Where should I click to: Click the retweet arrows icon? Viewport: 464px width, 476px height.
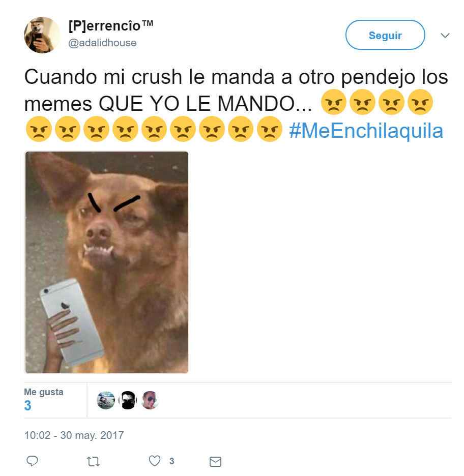pyautogui.click(x=93, y=461)
